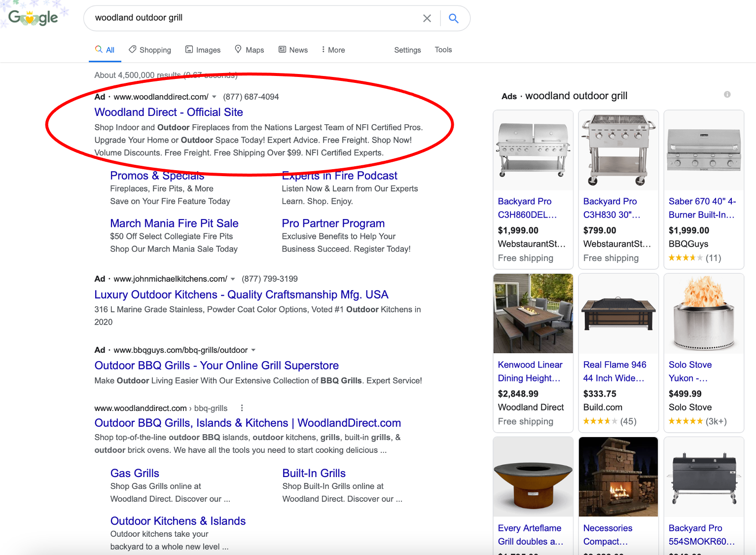Screen dimensions: 756x555
Task: Open the Woodland Direct - Official Site ad
Action: (169, 112)
